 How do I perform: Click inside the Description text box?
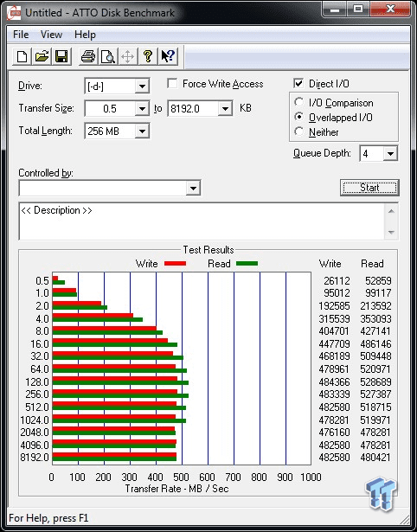[202, 221]
